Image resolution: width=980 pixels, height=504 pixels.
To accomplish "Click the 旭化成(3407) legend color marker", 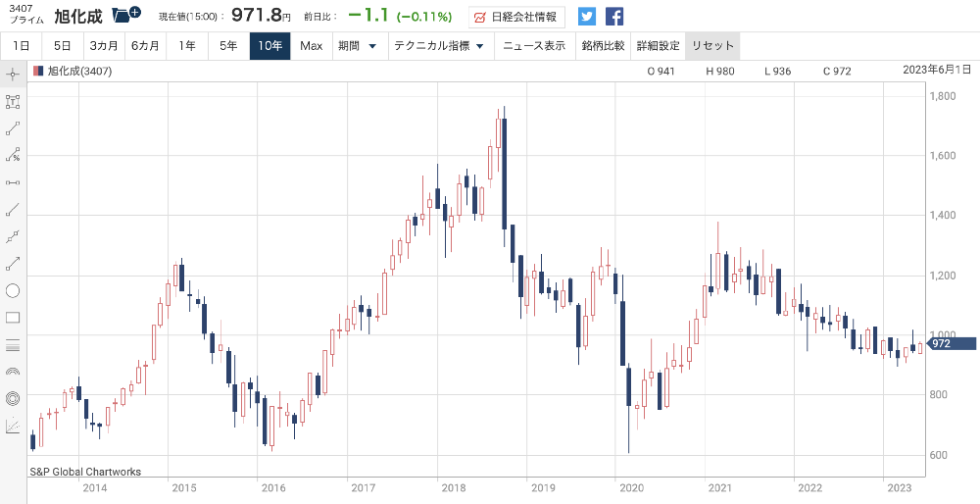I will point(39,72).
